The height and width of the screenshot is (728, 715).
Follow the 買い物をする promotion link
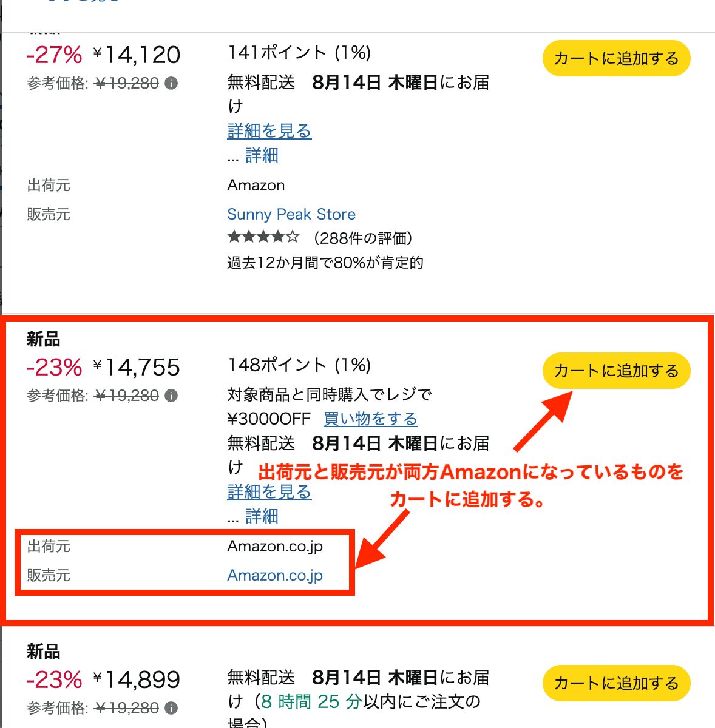tap(370, 419)
